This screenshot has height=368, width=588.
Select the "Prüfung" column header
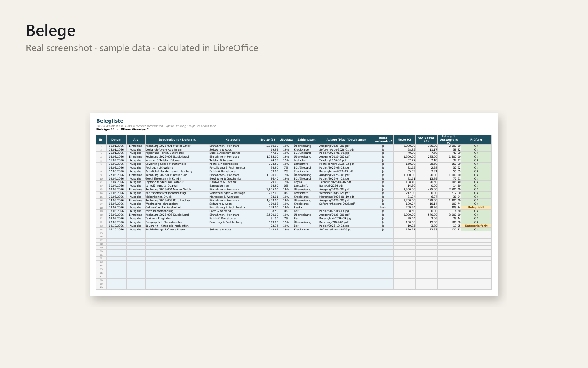tap(476, 140)
